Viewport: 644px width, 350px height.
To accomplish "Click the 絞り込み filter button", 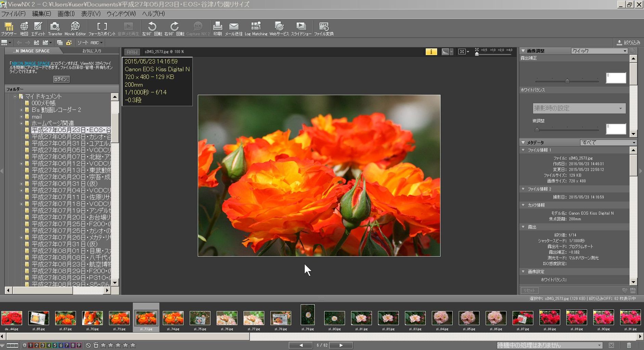I will click(x=628, y=43).
